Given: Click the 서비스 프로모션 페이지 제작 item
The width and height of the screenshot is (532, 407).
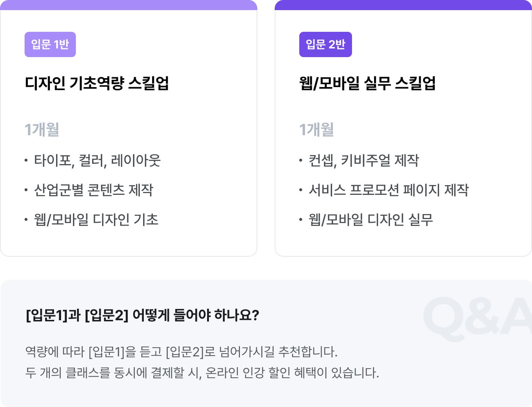Looking at the screenshot, I should click(x=389, y=190).
